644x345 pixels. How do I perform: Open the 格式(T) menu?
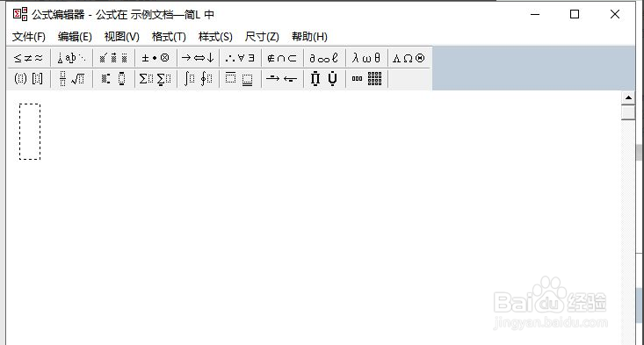tap(169, 37)
